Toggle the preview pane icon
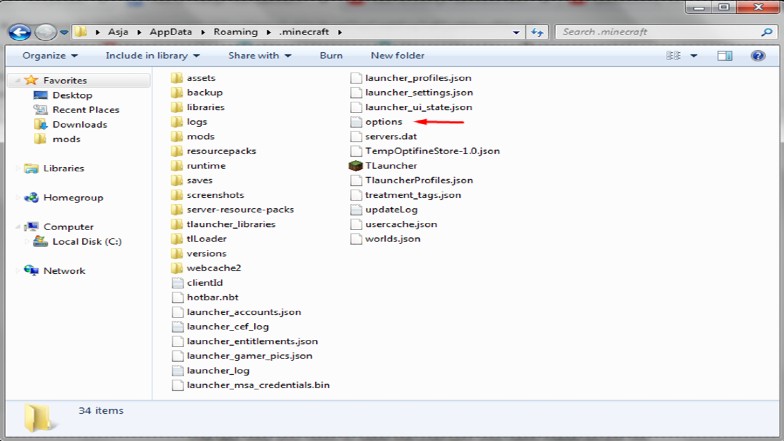 [x=724, y=56]
